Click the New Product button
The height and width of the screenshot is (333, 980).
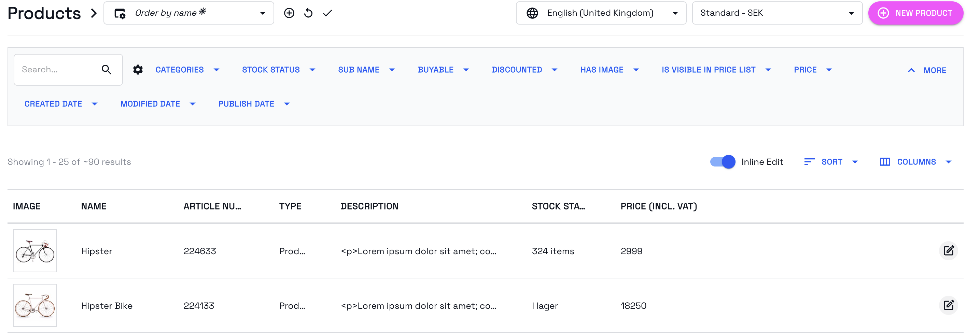tap(915, 13)
